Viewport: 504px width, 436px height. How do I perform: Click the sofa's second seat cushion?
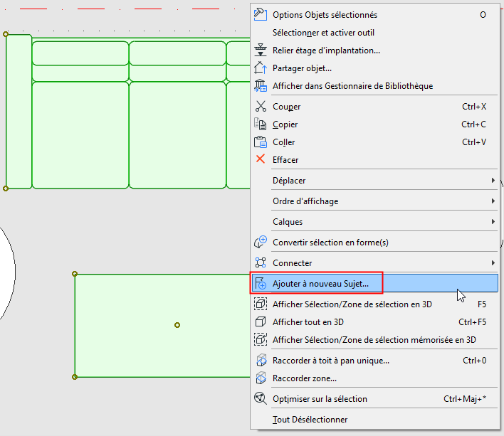177,135
